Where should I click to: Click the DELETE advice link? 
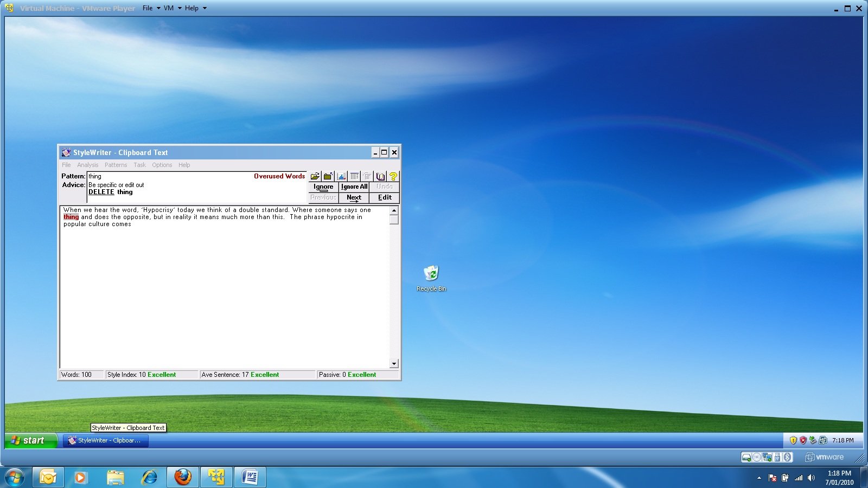pos(101,192)
